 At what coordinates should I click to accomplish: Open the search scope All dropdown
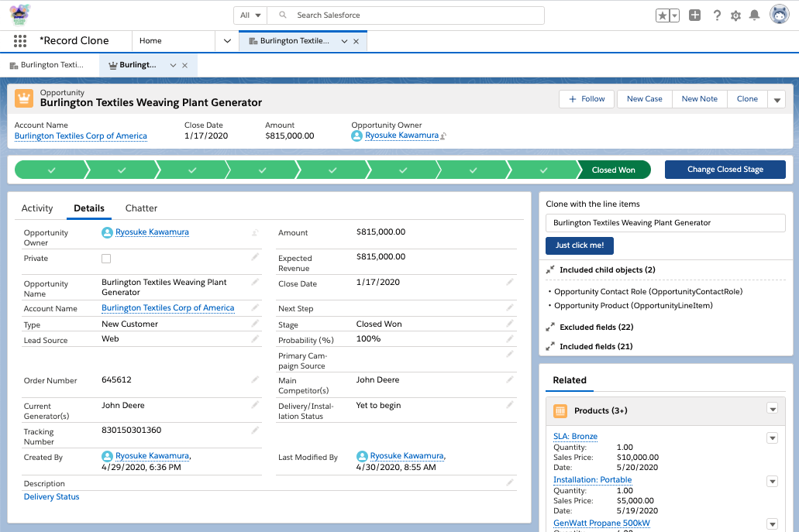(250, 15)
